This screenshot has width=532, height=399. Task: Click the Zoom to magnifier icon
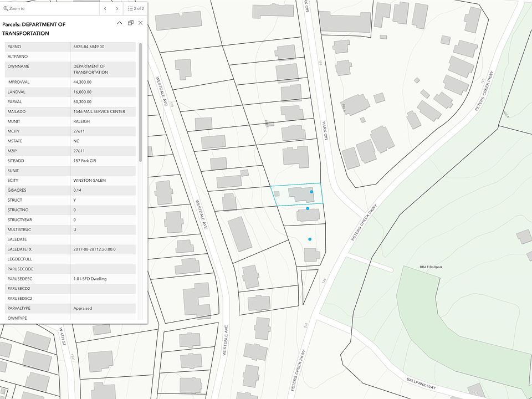6,9
